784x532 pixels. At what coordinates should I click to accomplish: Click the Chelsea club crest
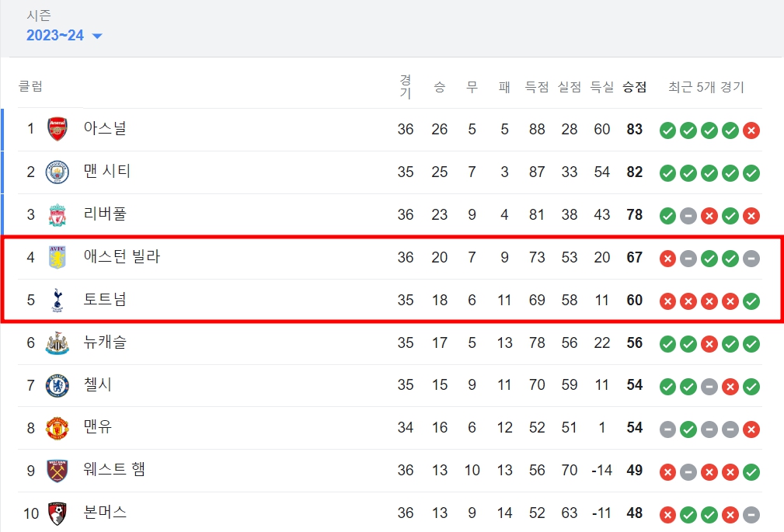coord(57,385)
